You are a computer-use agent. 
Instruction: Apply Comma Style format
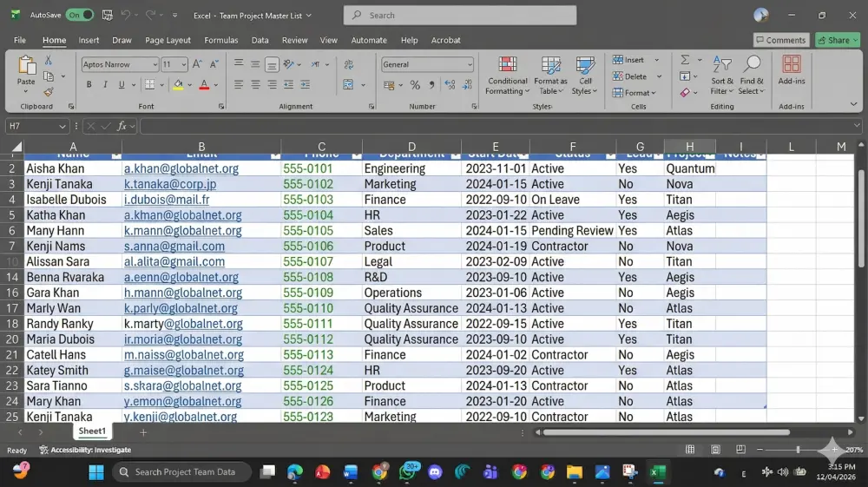tap(431, 85)
